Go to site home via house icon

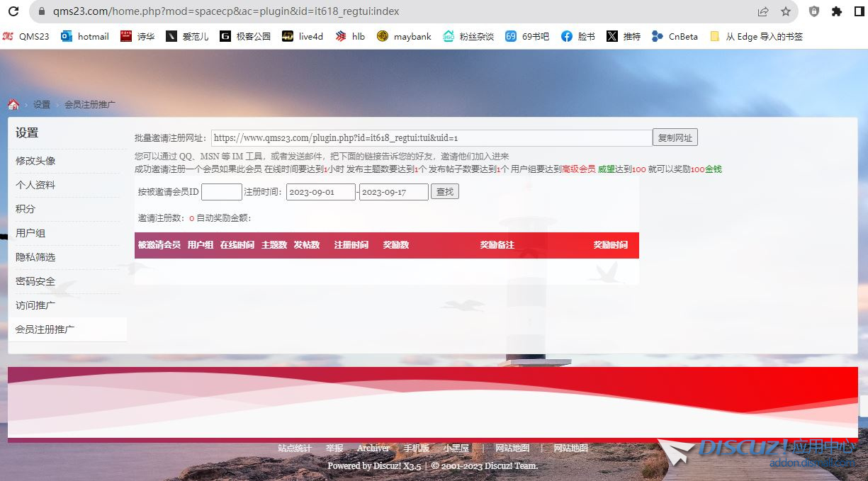click(x=13, y=105)
